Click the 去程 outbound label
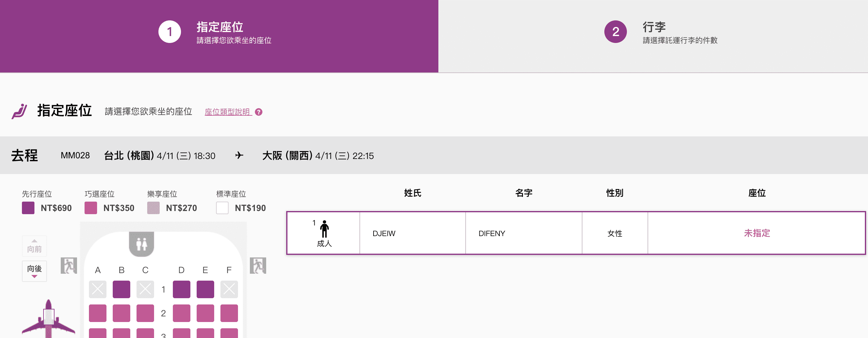 click(25, 155)
